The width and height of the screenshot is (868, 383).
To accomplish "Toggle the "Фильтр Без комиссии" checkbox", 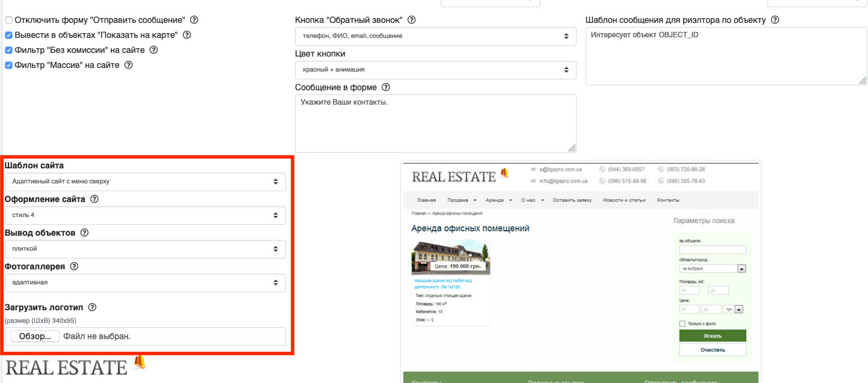I will coord(8,51).
